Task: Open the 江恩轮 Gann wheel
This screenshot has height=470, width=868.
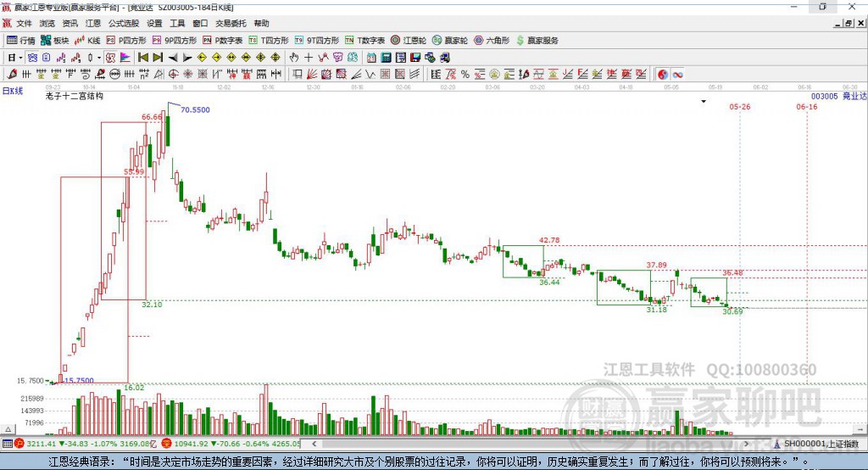Action: coord(409,41)
